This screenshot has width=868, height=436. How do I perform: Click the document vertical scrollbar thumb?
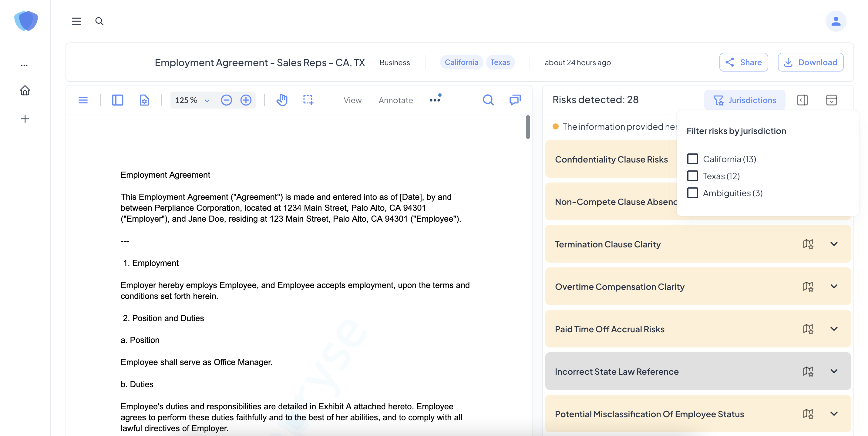[528, 127]
